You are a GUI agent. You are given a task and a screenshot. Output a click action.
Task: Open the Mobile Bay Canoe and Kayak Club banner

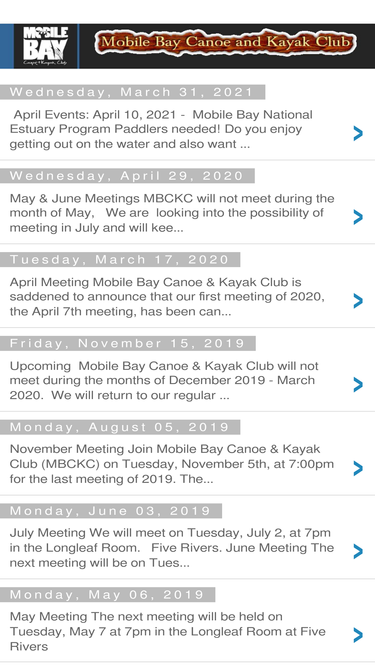click(x=225, y=43)
